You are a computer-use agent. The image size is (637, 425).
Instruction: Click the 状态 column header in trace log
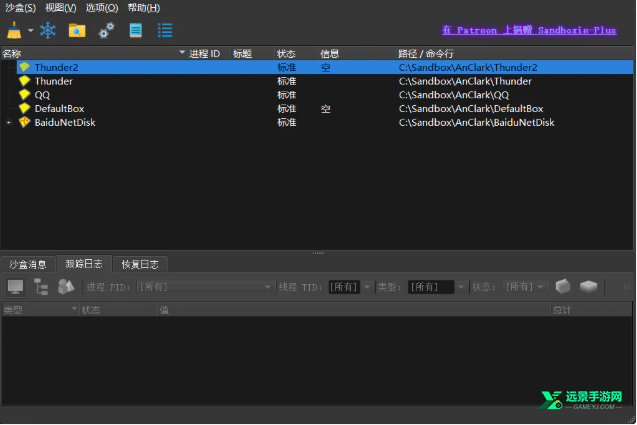pos(118,310)
